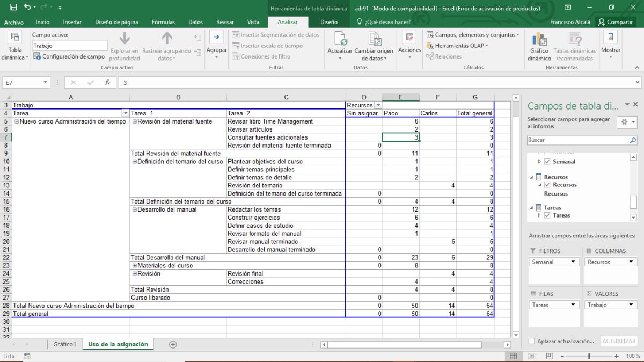Open the Recursos column filter dropdown
Viewport: 644px width, 362px height.
(x=378, y=105)
